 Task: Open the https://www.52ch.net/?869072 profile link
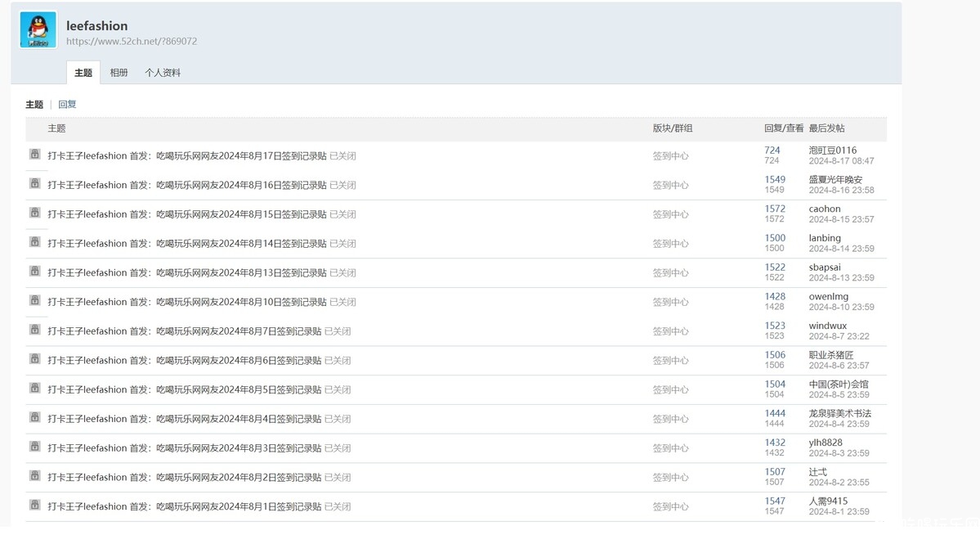(132, 41)
